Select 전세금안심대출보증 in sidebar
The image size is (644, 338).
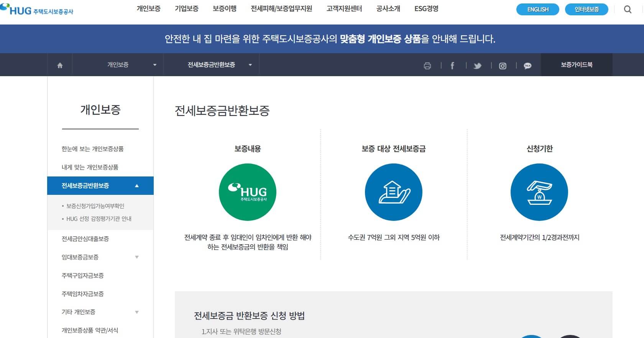(x=85, y=239)
